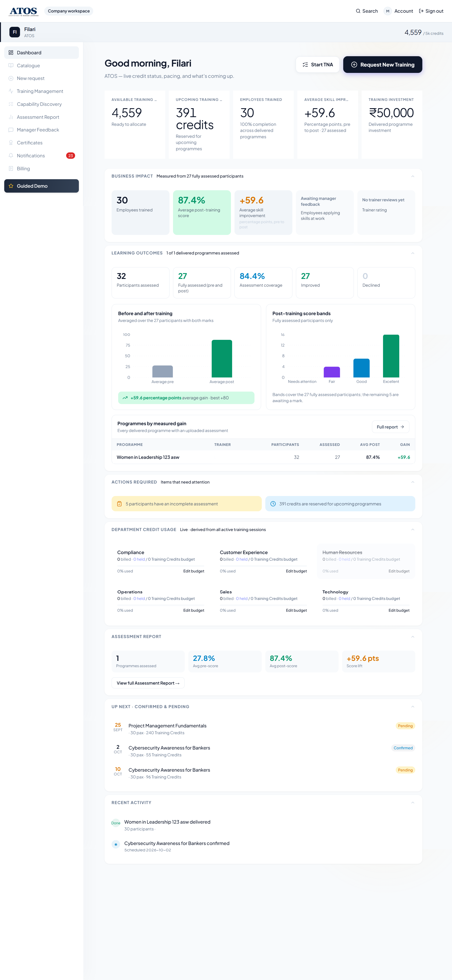
Task: Collapse the Actions Required section
Action: (412, 482)
